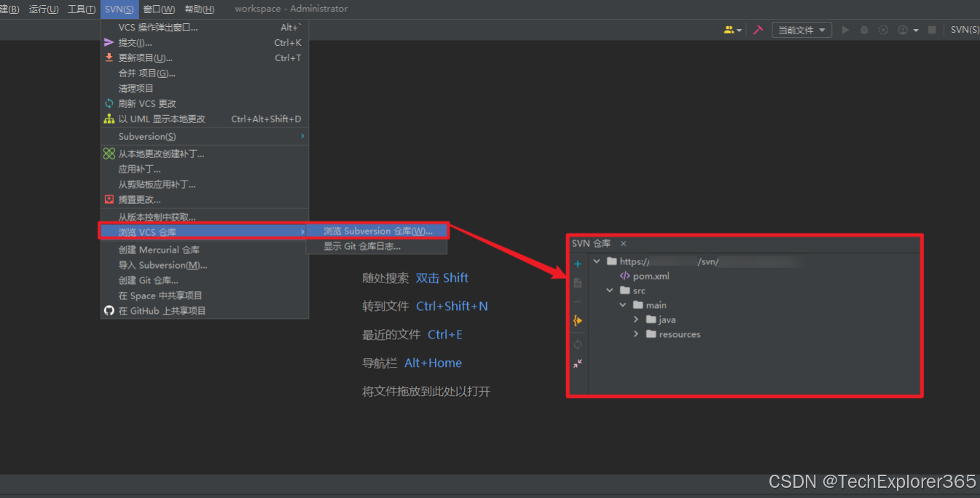The height and width of the screenshot is (498, 980).
Task: Choose 从版本控制中获取... entry
Action: [x=204, y=217]
